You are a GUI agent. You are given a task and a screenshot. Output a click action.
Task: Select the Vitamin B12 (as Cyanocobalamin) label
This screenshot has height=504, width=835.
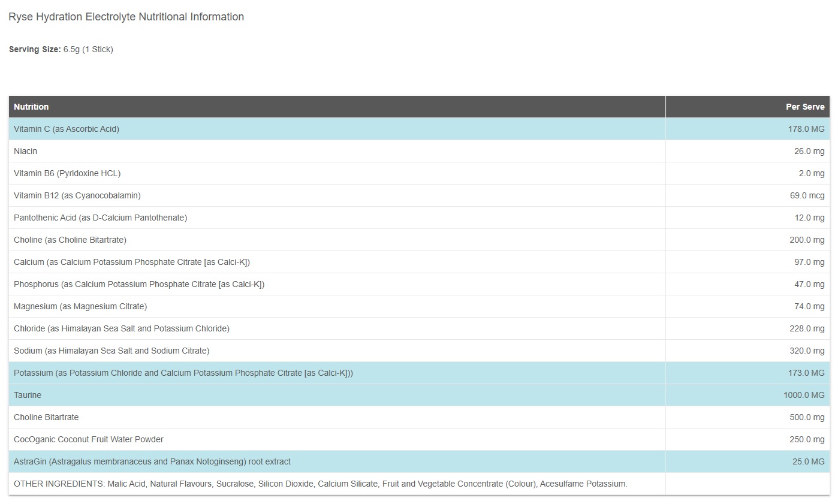77,195
